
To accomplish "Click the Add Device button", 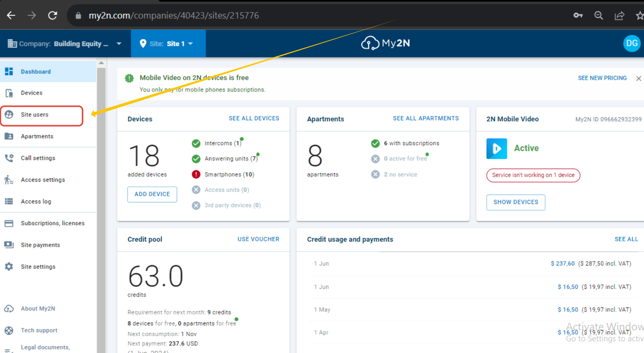I will [x=152, y=194].
